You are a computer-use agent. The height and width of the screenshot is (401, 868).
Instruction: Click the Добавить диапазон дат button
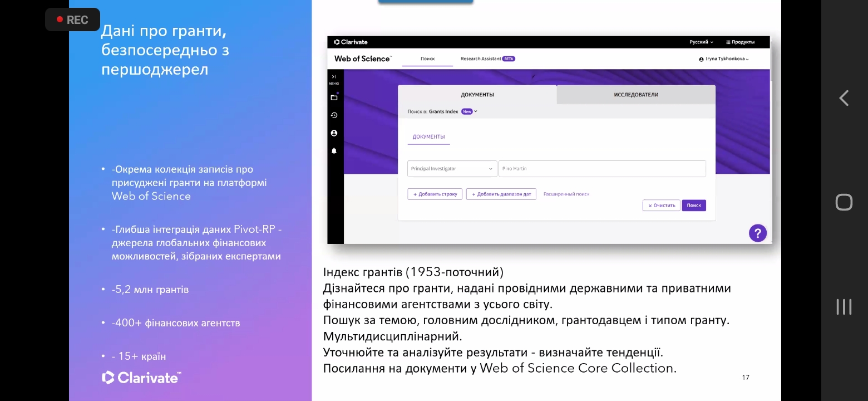[x=501, y=194]
